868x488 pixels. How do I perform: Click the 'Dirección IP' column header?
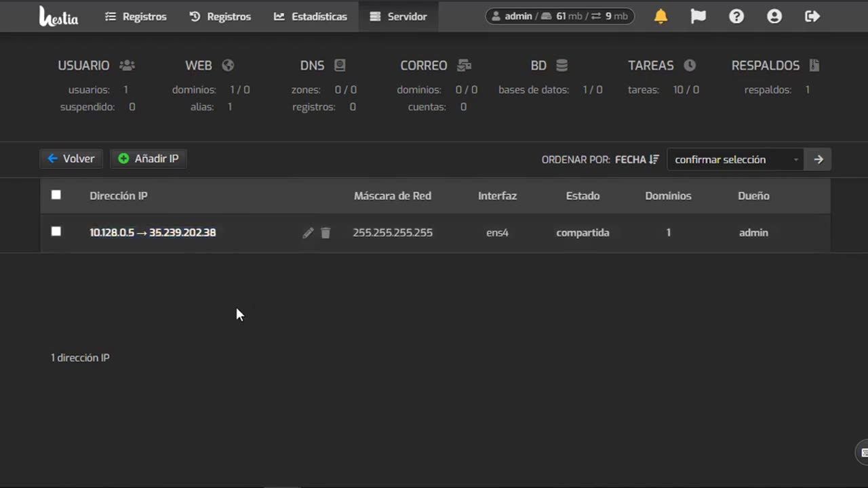[119, 196]
